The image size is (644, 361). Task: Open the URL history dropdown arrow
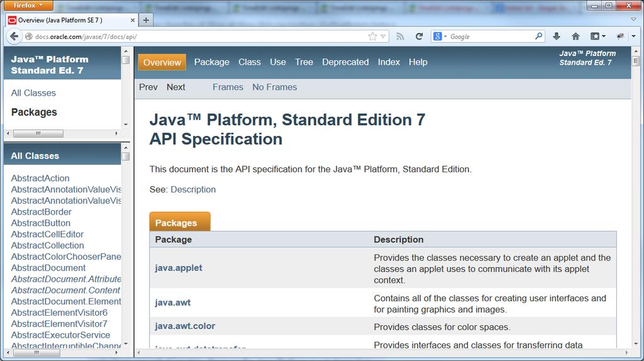383,36
